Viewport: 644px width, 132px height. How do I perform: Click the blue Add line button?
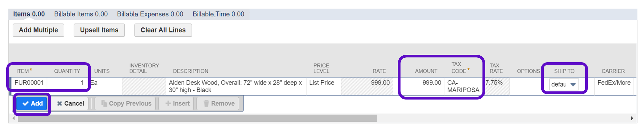pyautogui.click(x=32, y=103)
